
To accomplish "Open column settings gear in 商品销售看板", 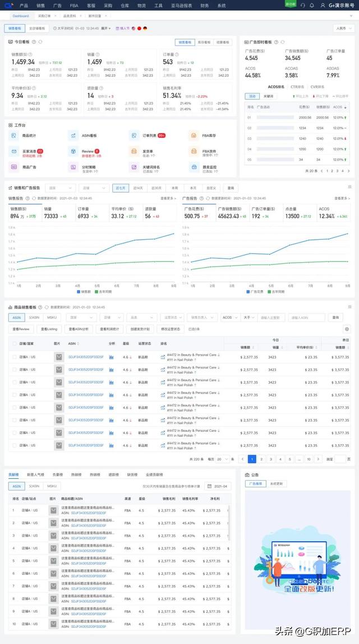I will tap(347, 329).
